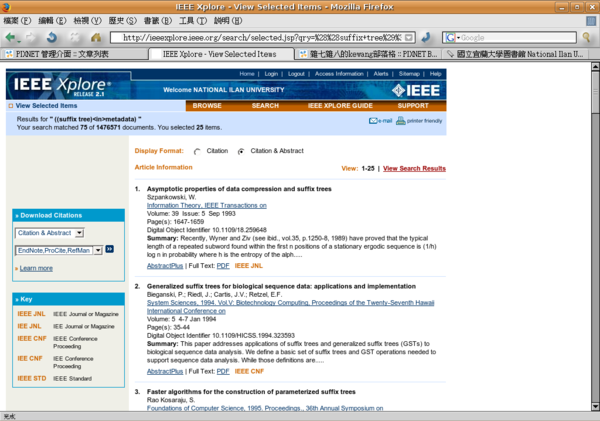The width and height of the screenshot is (600, 421).
Task: Click the stop loading icon
Action: (x=75, y=37)
